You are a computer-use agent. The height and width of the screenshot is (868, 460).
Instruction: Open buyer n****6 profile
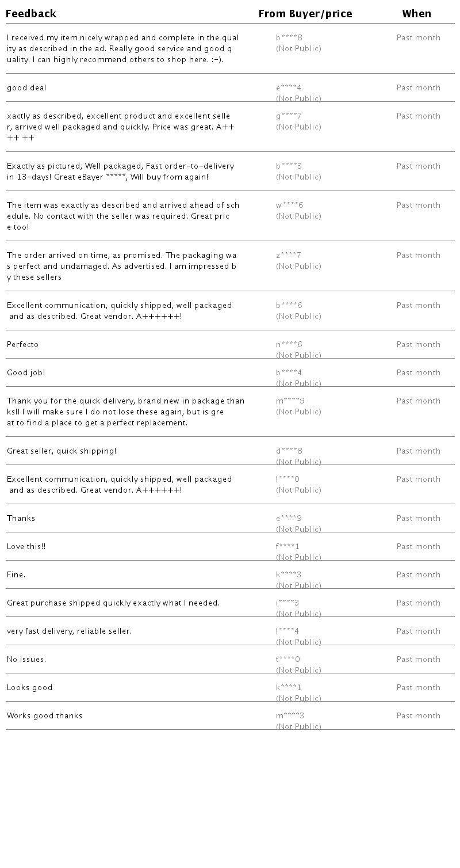point(289,345)
